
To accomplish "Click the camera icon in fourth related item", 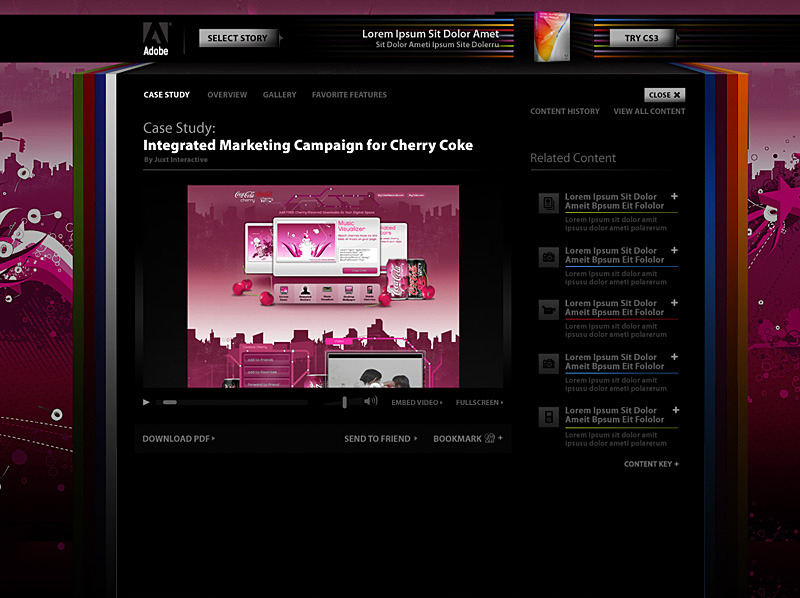I will [x=549, y=364].
